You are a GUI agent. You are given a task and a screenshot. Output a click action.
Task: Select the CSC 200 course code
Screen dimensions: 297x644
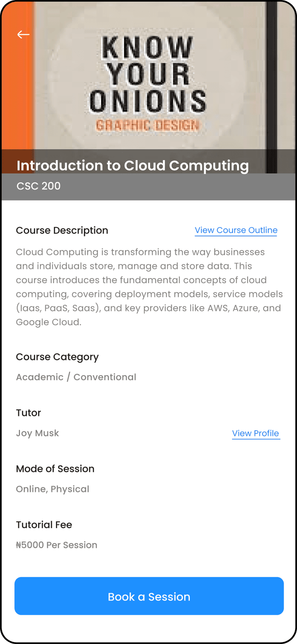coord(39,186)
